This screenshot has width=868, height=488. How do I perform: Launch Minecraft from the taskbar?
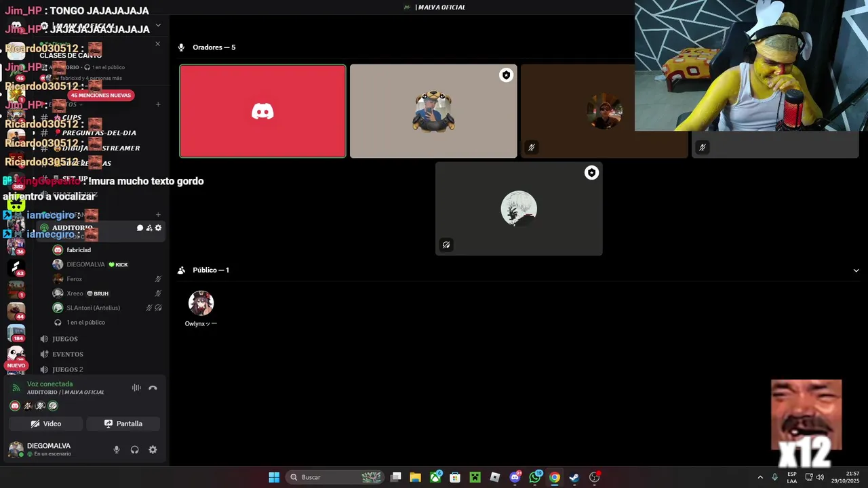pos(475,477)
